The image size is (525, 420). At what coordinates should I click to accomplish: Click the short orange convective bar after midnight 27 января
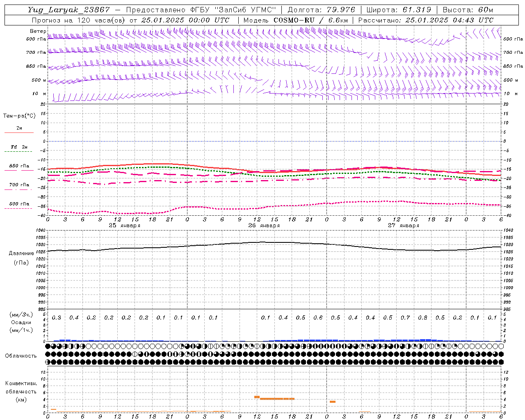click(333, 402)
